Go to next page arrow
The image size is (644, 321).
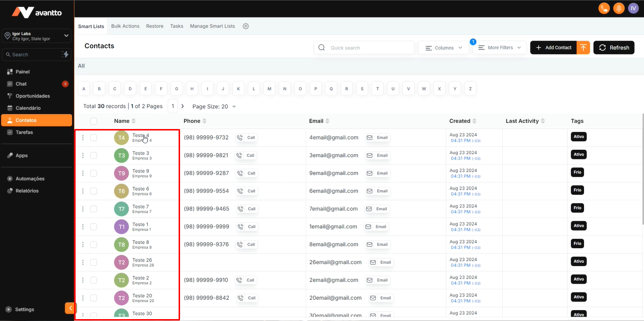pos(182,106)
